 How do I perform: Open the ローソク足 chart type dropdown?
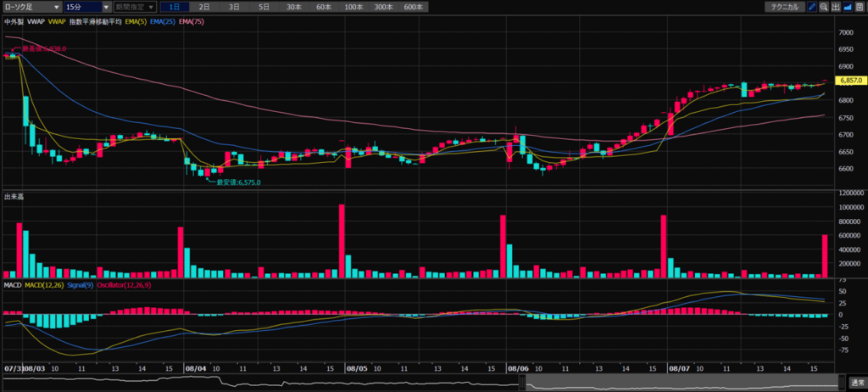33,7
